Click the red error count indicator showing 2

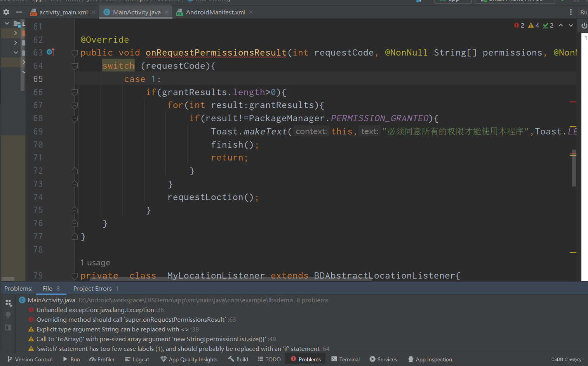(x=519, y=25)
